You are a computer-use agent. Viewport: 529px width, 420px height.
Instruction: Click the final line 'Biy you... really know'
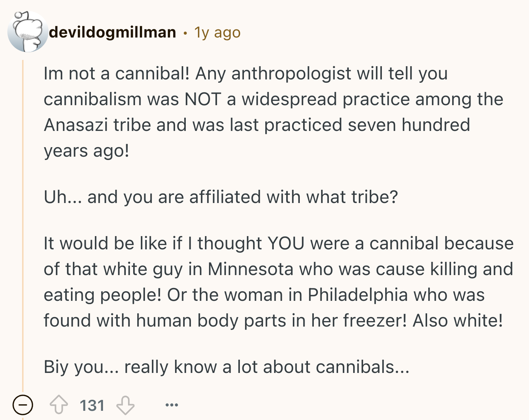[x=226, y=367]
